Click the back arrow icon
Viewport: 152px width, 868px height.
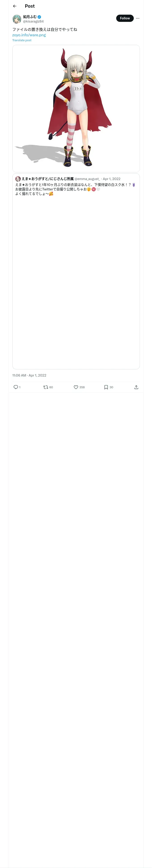tap(14, 6)
